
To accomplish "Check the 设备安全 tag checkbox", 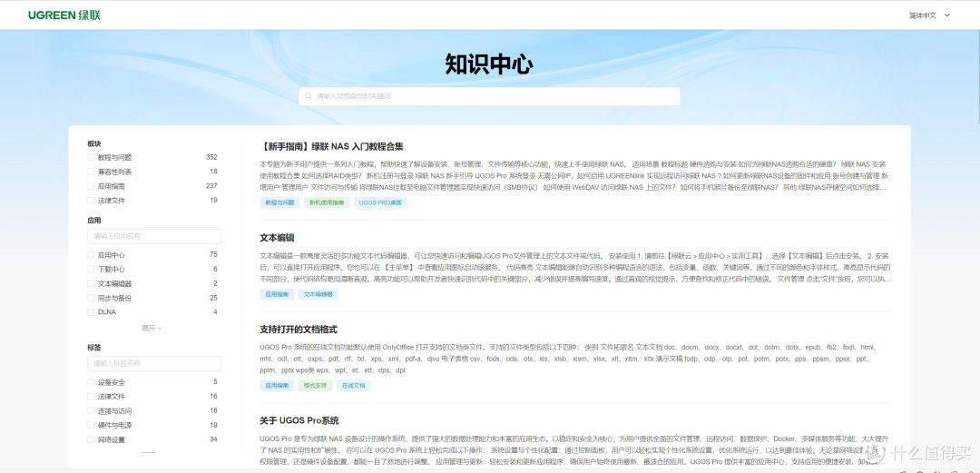I will tap(91, 381).
